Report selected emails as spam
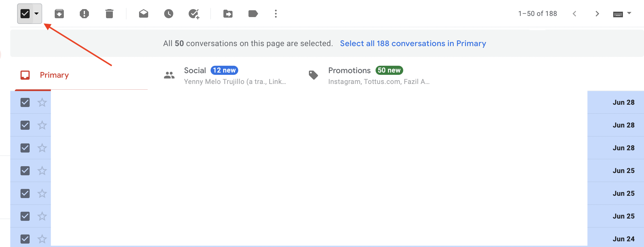The height and width of the screenshot is (247, 644). point(84,14)
